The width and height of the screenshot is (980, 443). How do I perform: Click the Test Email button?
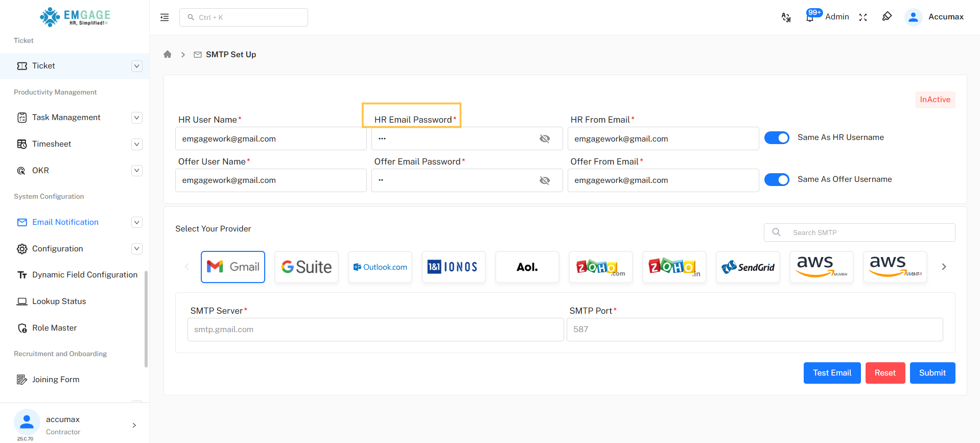(832, 373)
